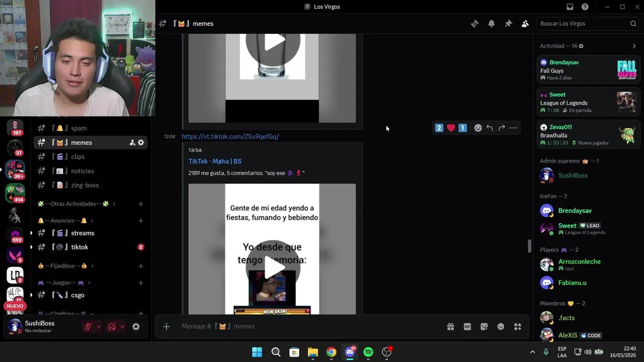Open Zevaz011 Brawlhalla activity card
Screen dimensions: 644x362
pyautogui.click(x=588, y=135)
